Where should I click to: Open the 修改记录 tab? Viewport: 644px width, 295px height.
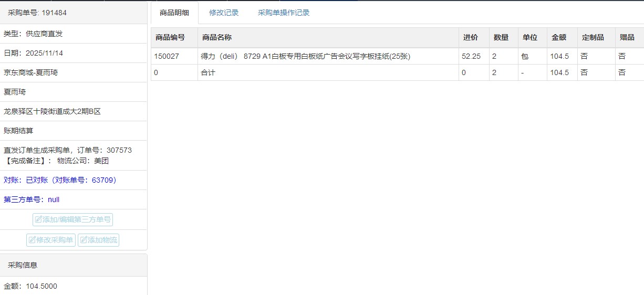pyautogui.click(x=224, y=13)
